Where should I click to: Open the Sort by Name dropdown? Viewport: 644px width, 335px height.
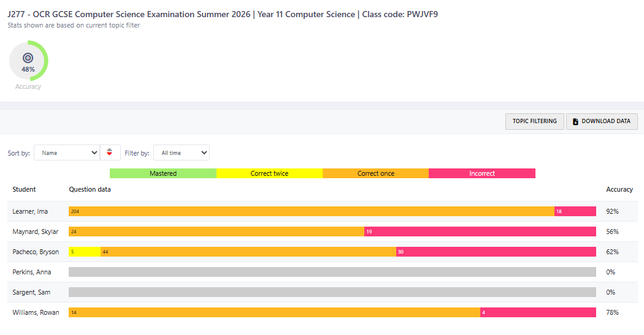tap(66, 152)
